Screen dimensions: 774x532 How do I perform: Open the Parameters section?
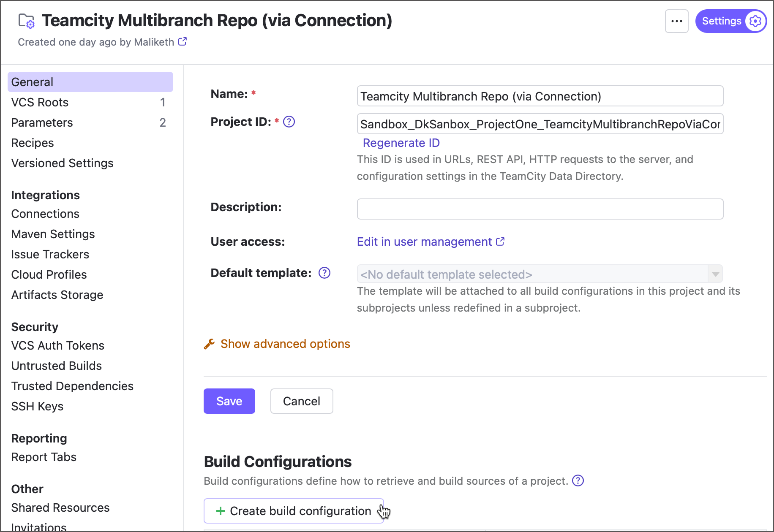coord(42,122)
